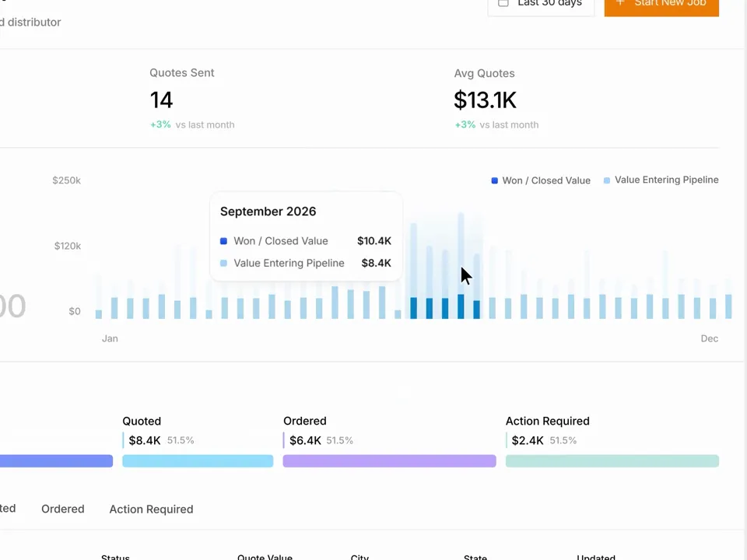Toggle the Won / Closed Value legend series
Image resolution: width=747 pixels, height=560 pixels.
[541, 180]
